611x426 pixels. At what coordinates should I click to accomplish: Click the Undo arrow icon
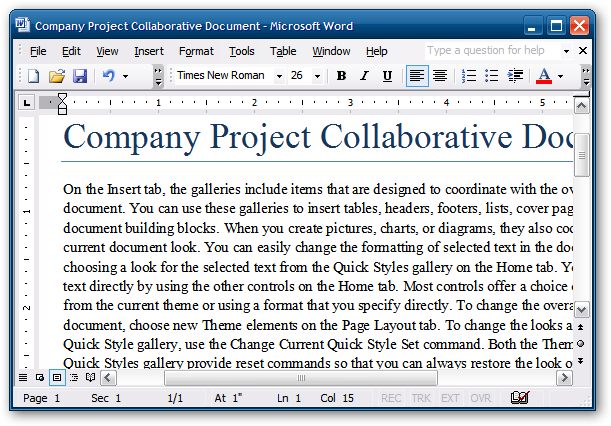[x=109, y=76]
